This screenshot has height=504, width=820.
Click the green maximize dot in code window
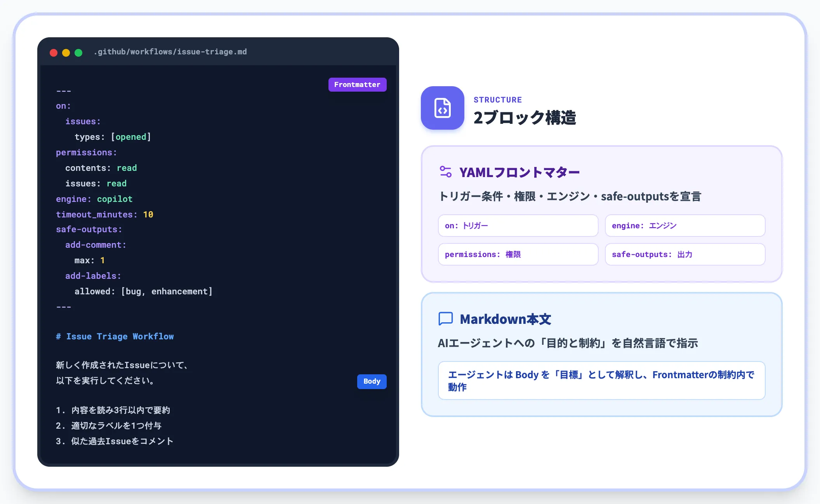[x=78, y=52]
